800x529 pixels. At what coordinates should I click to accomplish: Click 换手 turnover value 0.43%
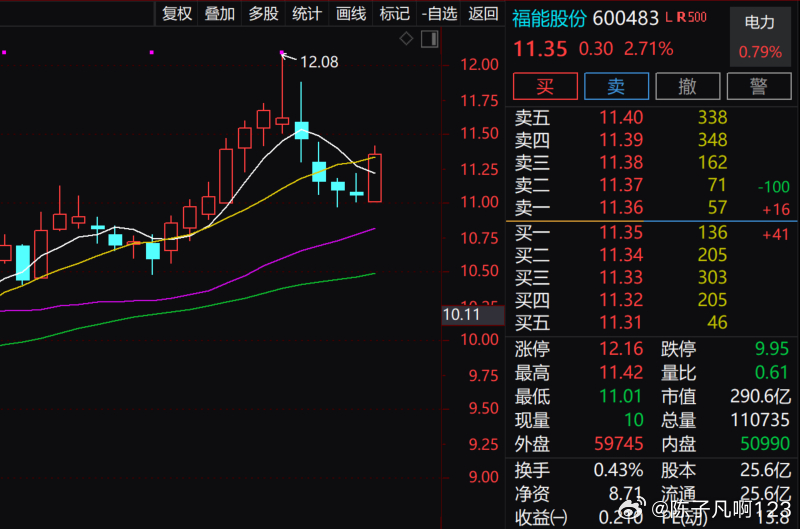click(618, 470)
